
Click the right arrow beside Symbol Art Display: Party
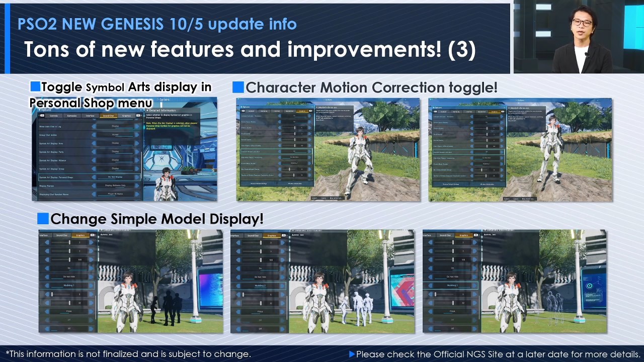tap(136, 152)
